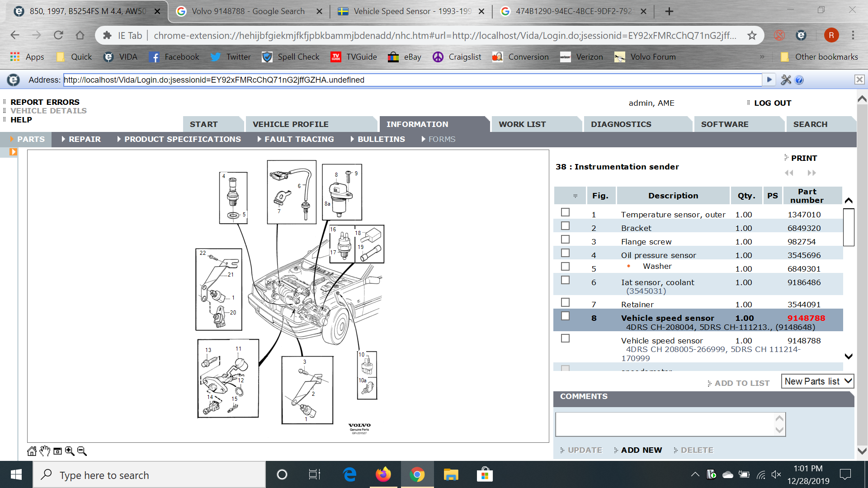The height and width of the screenshot is (488, 868).
Task: Zoom out of the parts diagram
Action: 82,451
